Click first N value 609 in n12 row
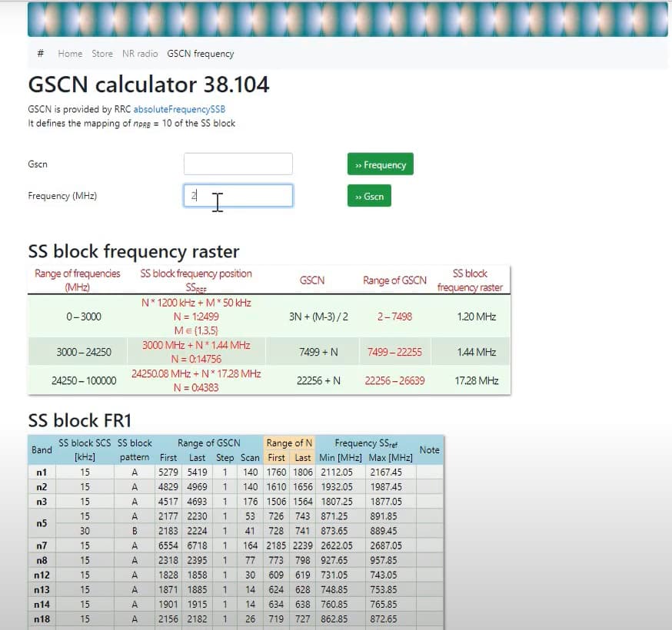Image resolution: width=672 pixels, height=630 pixels. tap(276, 575)
